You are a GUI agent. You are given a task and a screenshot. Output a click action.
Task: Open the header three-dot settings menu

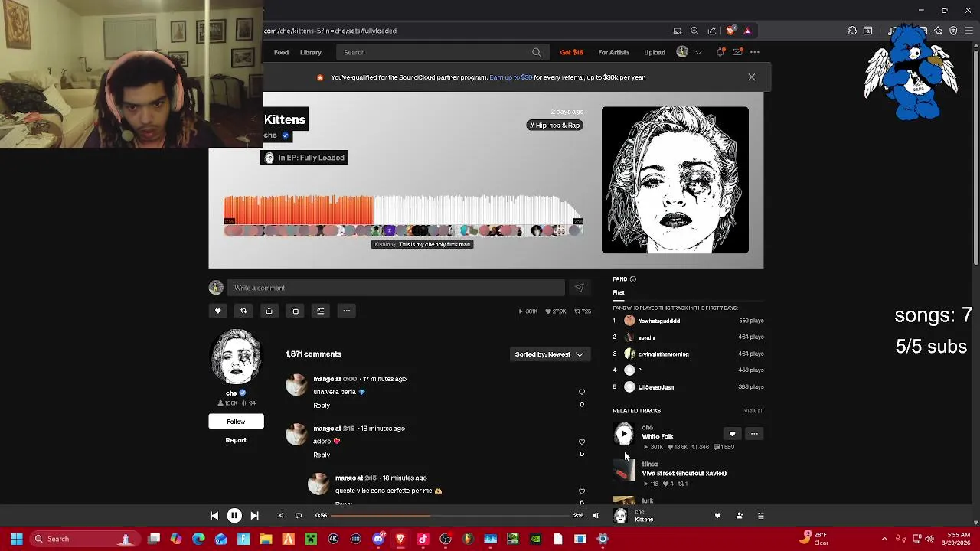pos(755,52)
